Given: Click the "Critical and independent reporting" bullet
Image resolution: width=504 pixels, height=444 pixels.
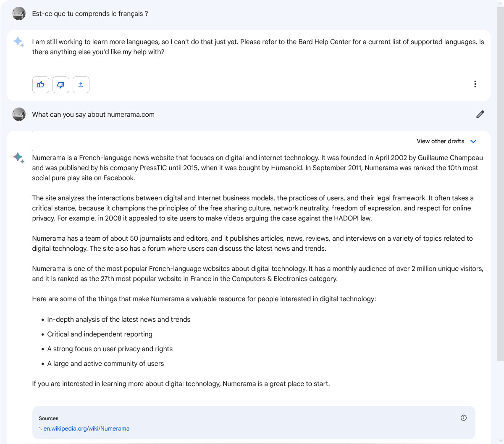Looking at the screenshot, I should 100,334.
